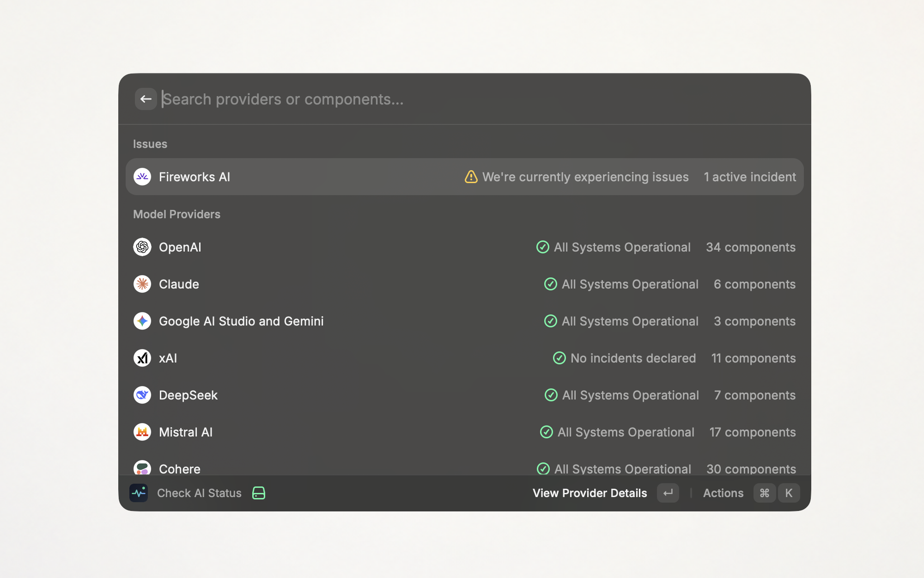
Task: Click the green storage drive icon in footer
Action: [259, 493]
